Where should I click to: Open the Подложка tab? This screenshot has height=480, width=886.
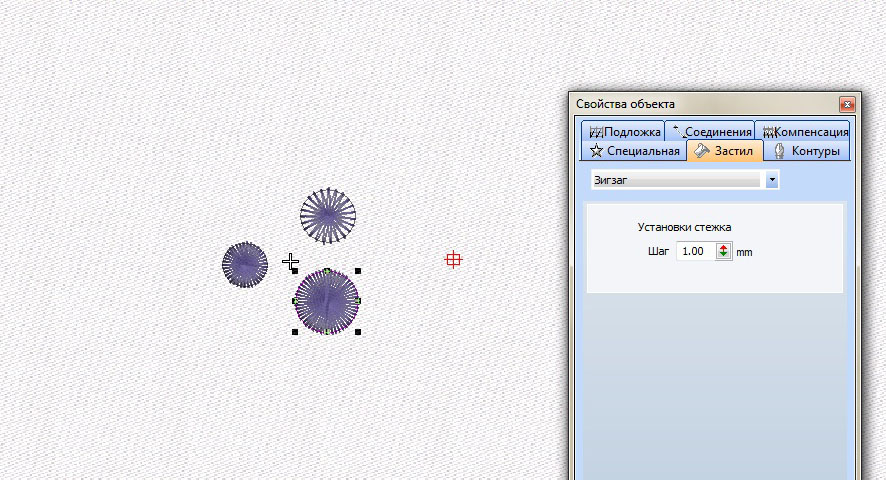pyautogui.click(x=623, y=132)
